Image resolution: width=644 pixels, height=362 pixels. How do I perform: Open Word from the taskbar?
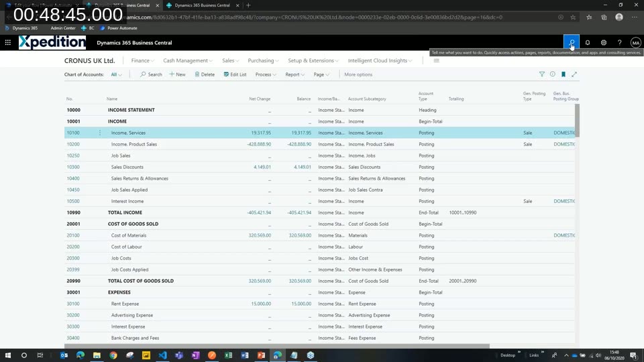click(x=245, y=355)
